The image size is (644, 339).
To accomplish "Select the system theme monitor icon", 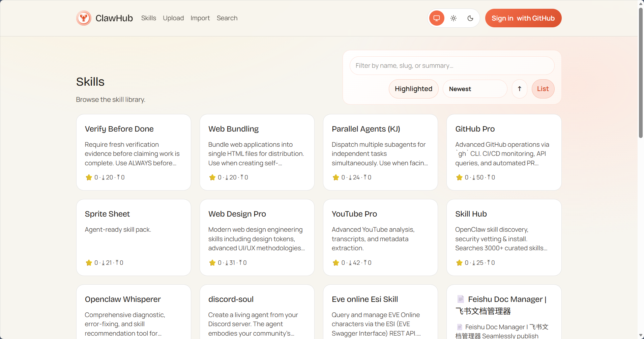I will tap(437, 18).
